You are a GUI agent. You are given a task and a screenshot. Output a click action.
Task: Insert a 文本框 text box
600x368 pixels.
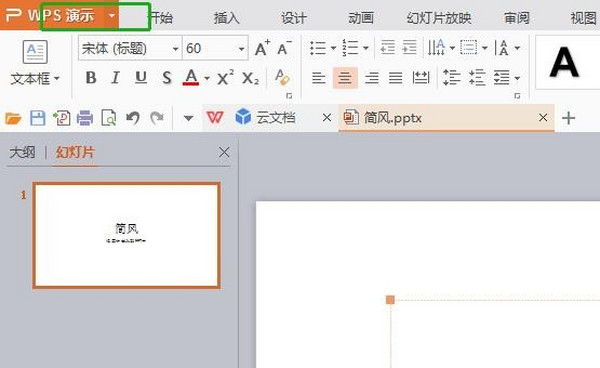[35, 63]
